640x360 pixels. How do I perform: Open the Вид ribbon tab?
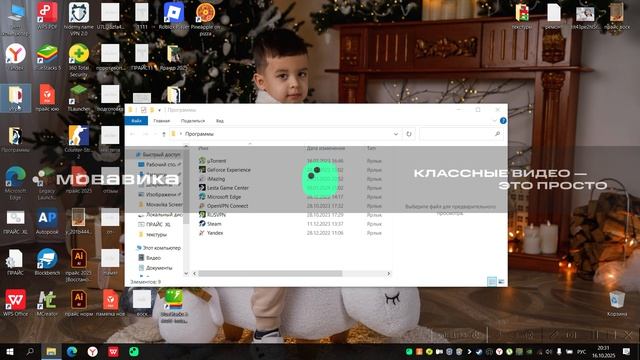(x=220, y=121)
